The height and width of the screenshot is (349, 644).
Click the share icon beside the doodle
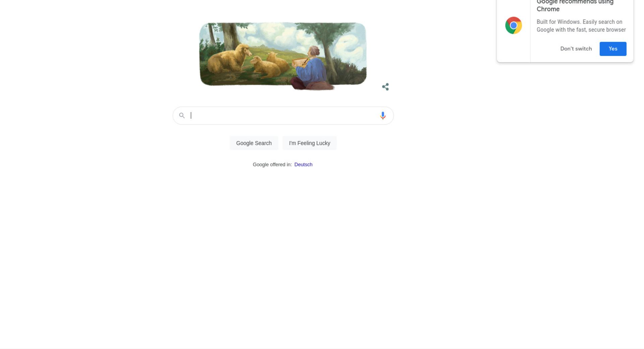pos(385,87)
